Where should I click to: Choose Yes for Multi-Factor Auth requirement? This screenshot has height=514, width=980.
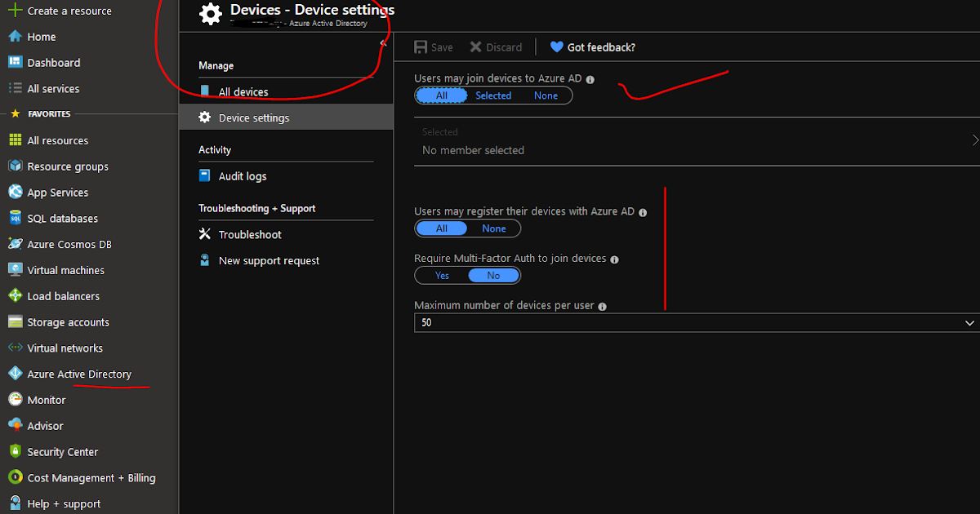tap(442, 276)
